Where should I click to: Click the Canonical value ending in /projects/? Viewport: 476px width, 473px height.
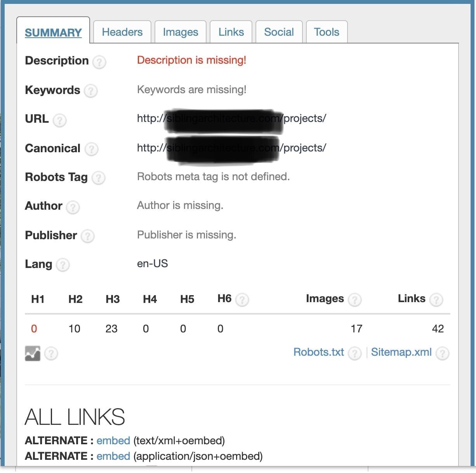click(x=231, y=148)
